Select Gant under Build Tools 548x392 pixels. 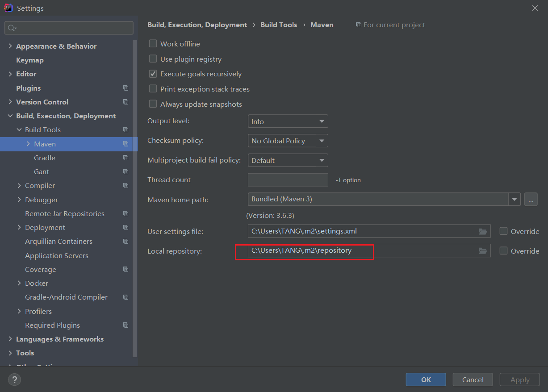click(42, 172)
